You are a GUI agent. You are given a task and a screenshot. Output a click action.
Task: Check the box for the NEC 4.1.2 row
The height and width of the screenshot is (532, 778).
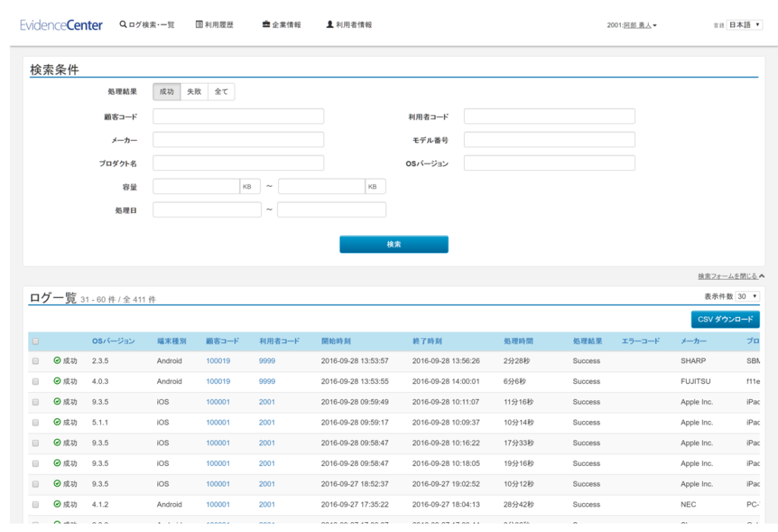35,505
